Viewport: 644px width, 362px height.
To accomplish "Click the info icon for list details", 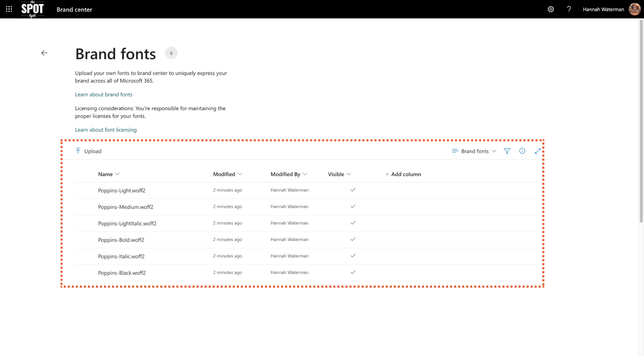I will (x=522, y=151).
